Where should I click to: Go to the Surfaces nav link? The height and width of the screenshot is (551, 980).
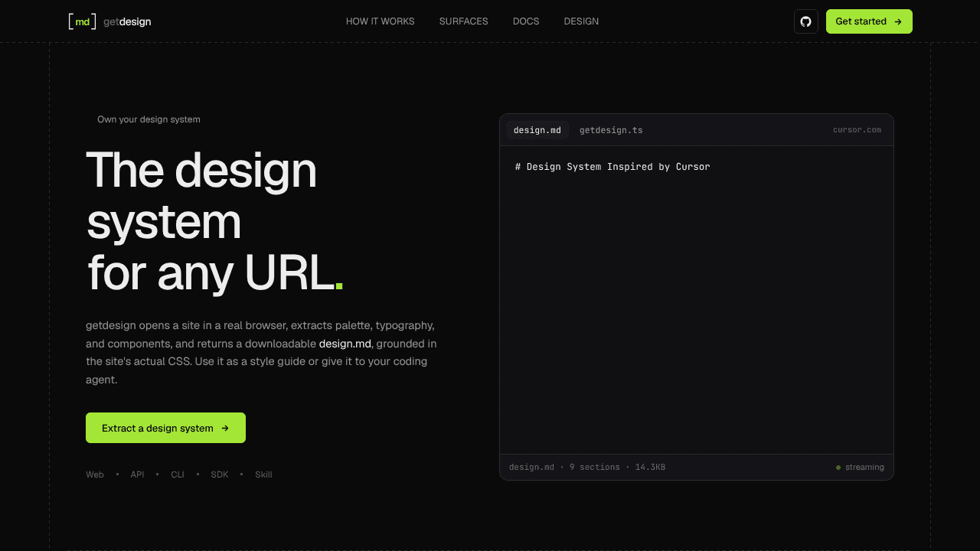point(464,21)
